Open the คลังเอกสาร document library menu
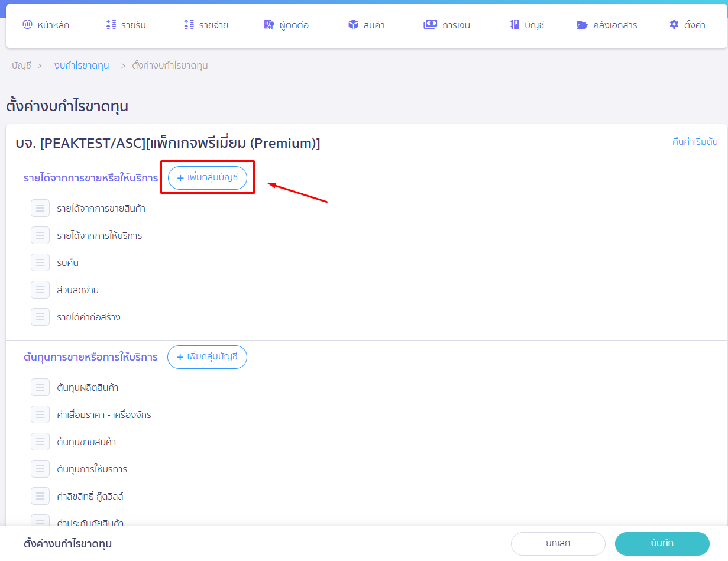This screenshot has width=728, height=561. (607, 25)
